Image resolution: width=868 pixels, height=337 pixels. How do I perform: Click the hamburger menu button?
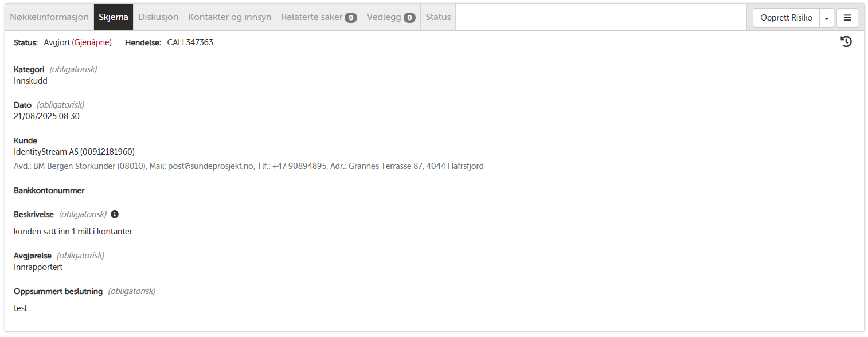pos(847,18)
